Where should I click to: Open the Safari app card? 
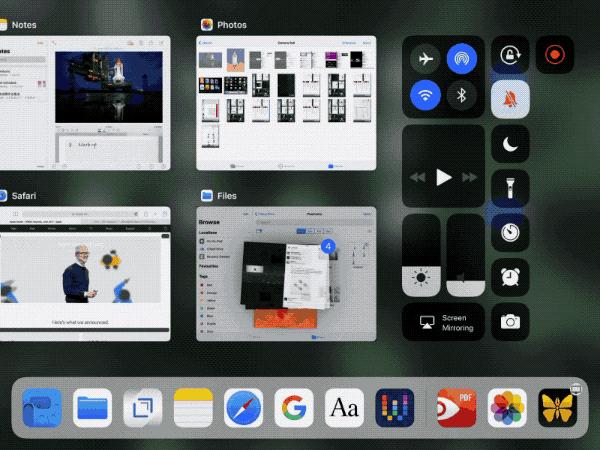(x=85, y=274)
